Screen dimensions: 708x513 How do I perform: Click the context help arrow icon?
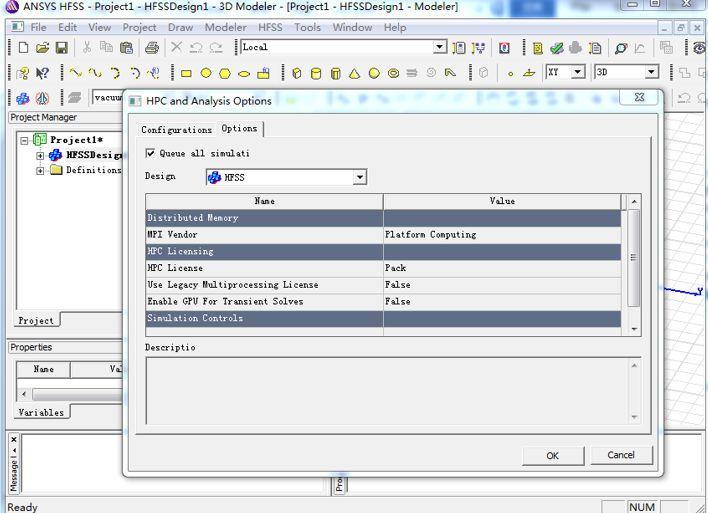click(42, 73)
